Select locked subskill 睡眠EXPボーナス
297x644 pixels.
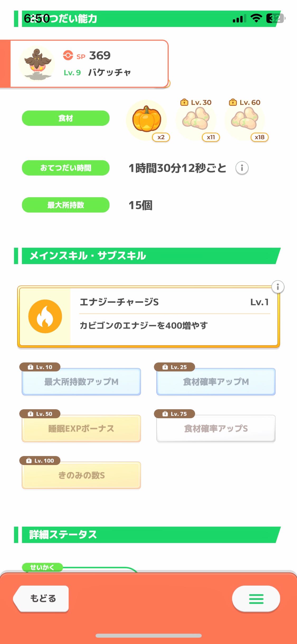point(81,429)
